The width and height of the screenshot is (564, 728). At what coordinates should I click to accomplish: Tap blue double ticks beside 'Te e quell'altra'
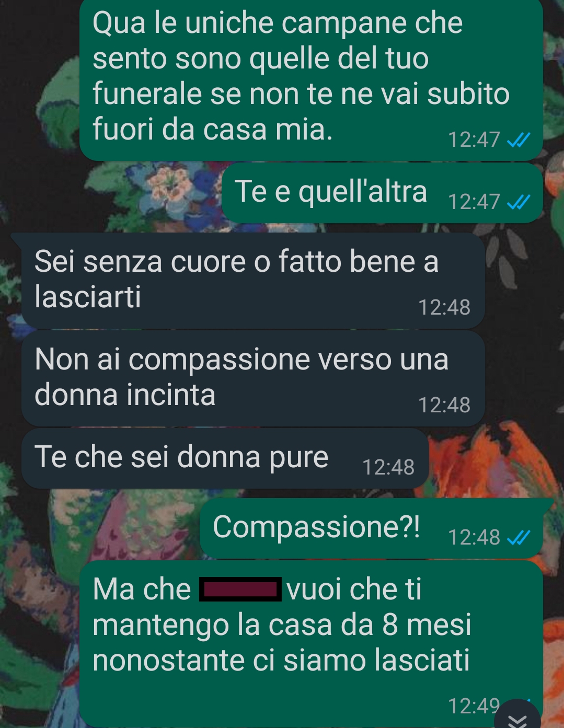[x=519, y=201]
